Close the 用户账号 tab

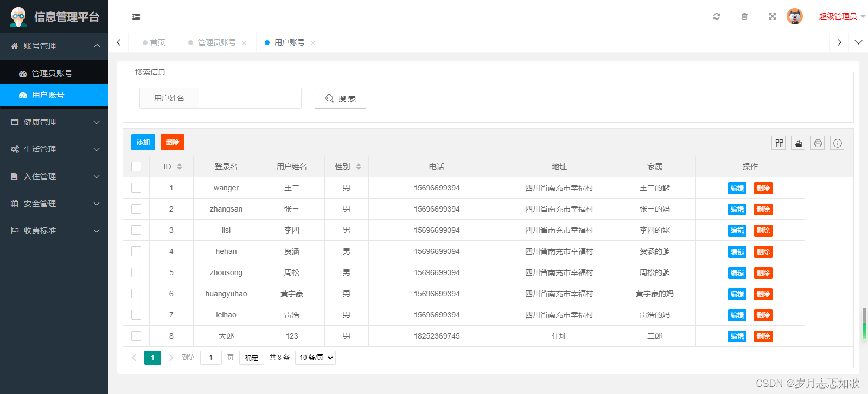coord(313,43)
